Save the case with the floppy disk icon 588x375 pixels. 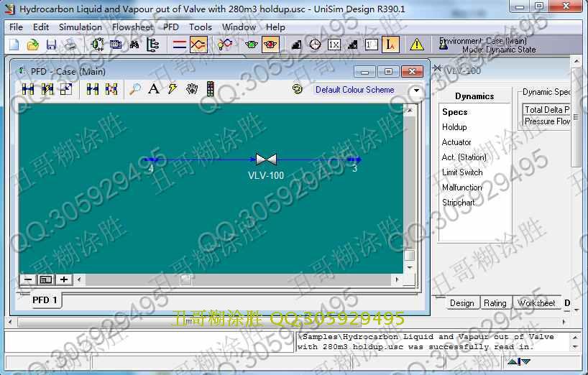(51, 45)
